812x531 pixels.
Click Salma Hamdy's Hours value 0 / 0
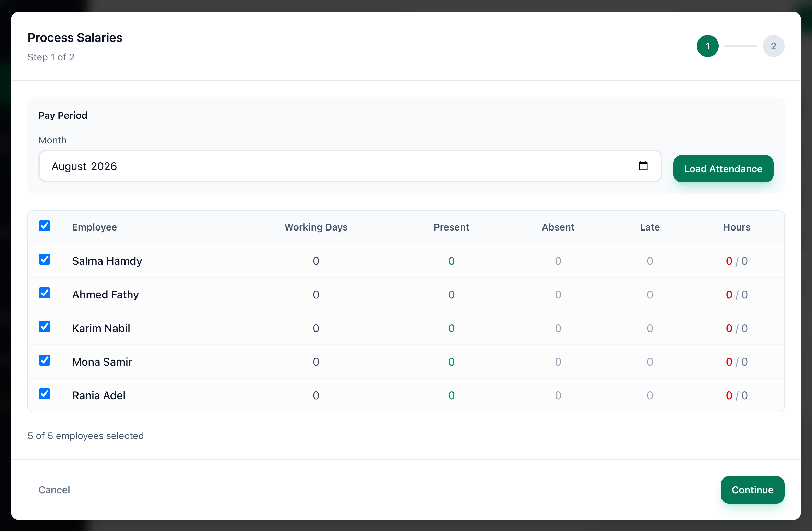click(737, 261)
